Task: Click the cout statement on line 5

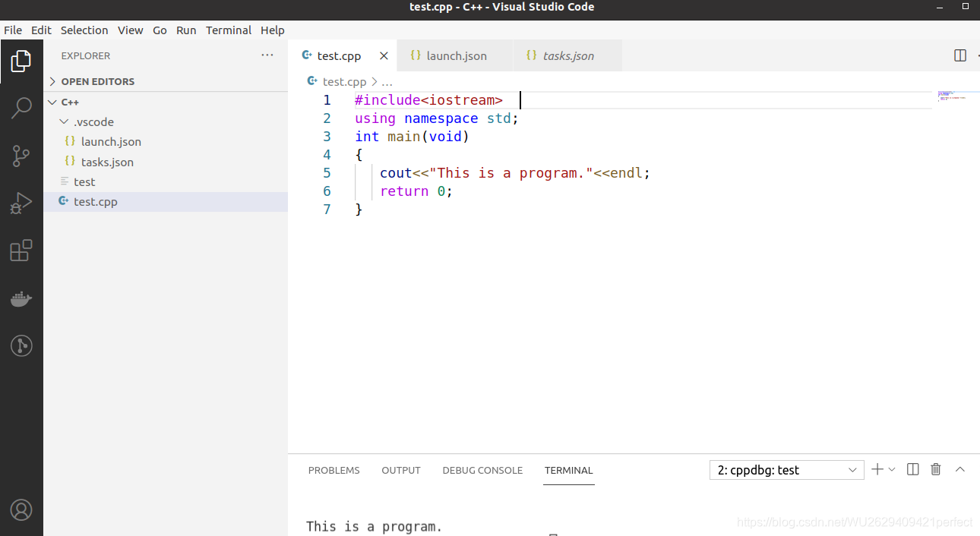Action: pos(515,173)
